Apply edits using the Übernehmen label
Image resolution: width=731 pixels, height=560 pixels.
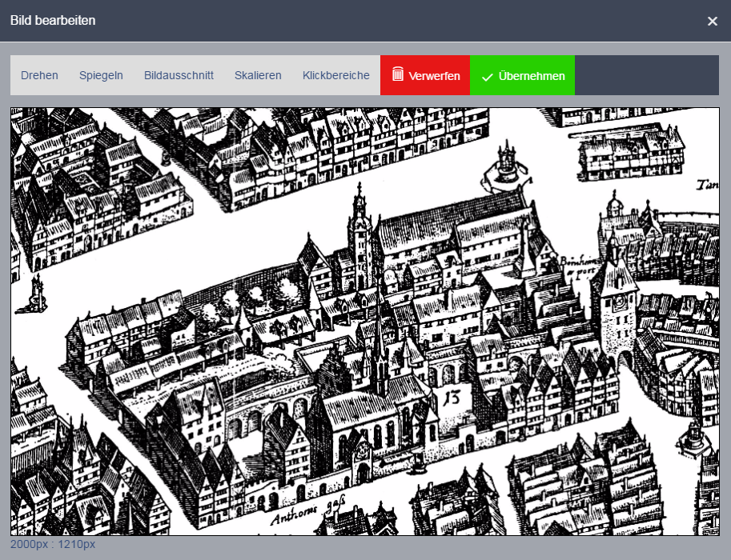[532, 76]
